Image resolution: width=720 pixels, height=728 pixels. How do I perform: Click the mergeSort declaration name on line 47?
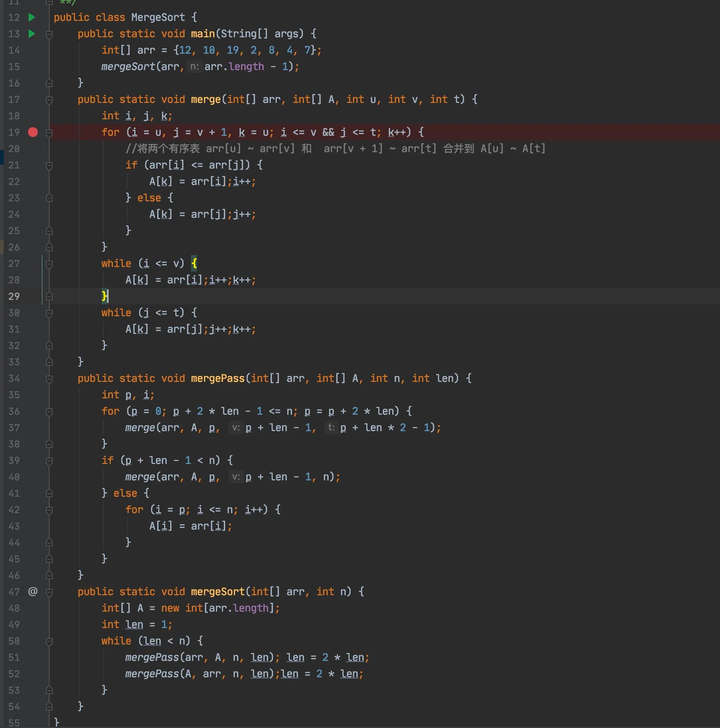click(x=218, y=591)
